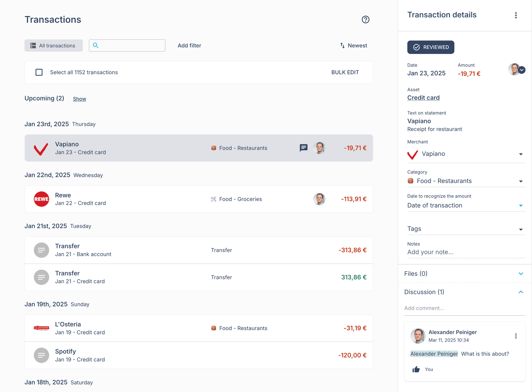
Task: Collapse the Discussion (1) section
Action: pos(521,292)
